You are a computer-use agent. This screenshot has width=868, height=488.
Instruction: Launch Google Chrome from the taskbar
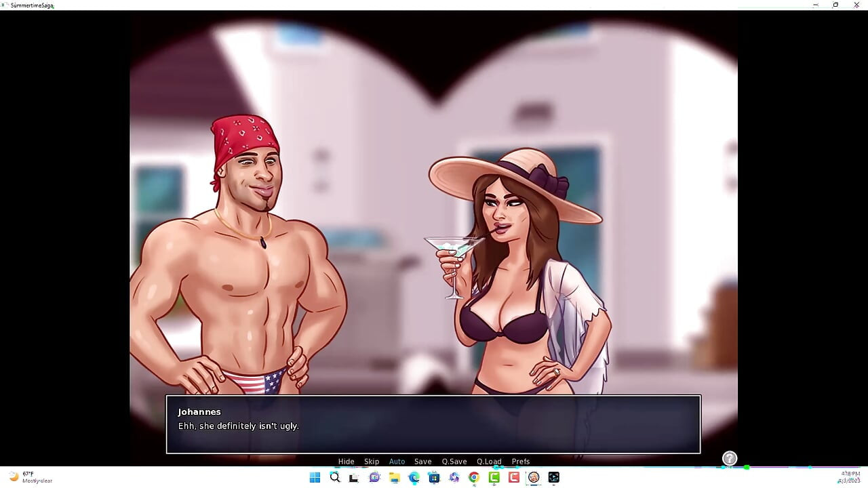[x=474, y=477]
